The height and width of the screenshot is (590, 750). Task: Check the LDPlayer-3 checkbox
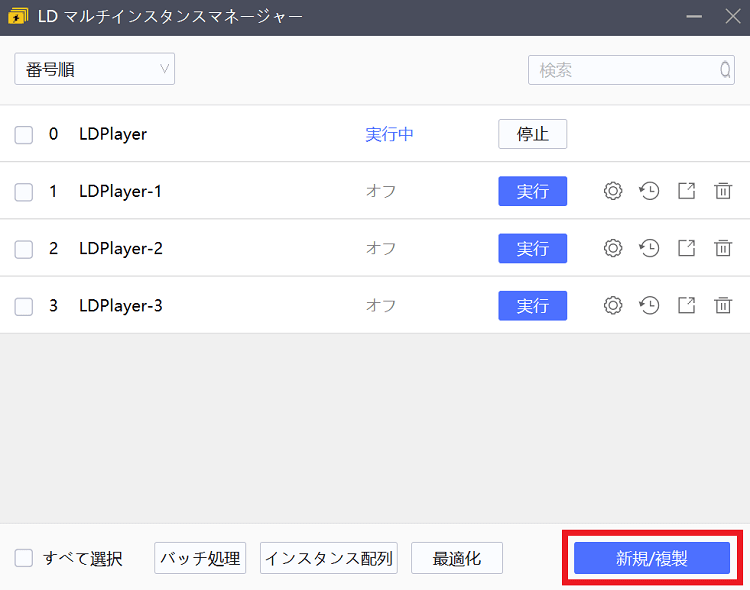pyautogui.click(x=23, y=306)
